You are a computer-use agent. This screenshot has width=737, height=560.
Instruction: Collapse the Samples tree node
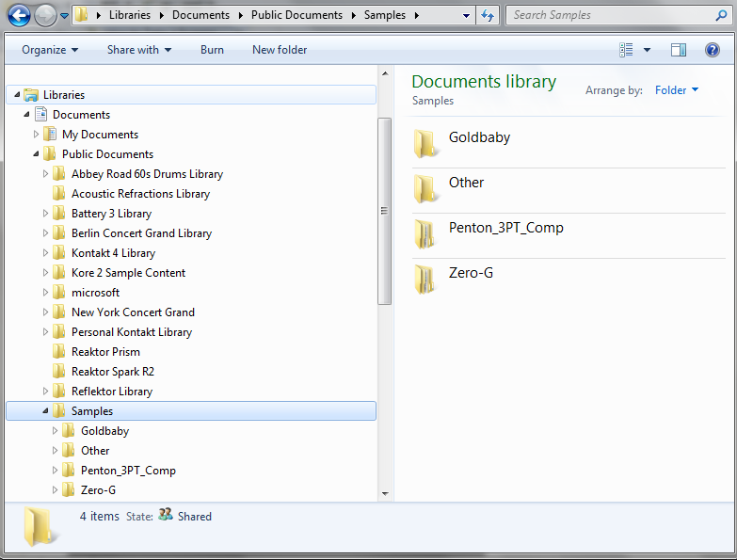coord(45,410)
